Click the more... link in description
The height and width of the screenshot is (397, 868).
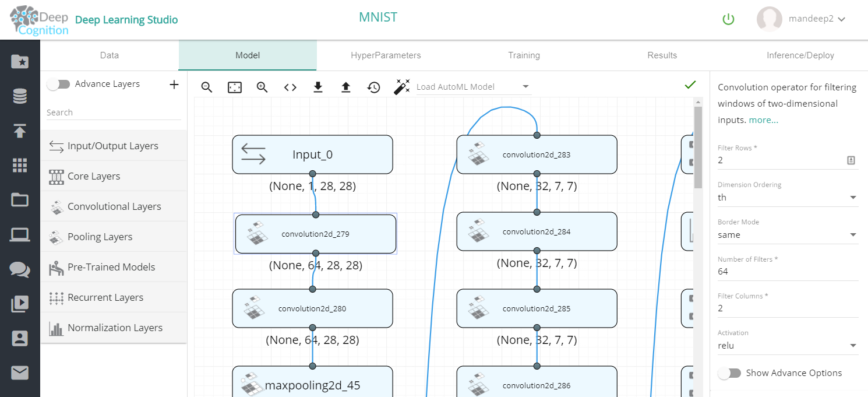point(763,120)
